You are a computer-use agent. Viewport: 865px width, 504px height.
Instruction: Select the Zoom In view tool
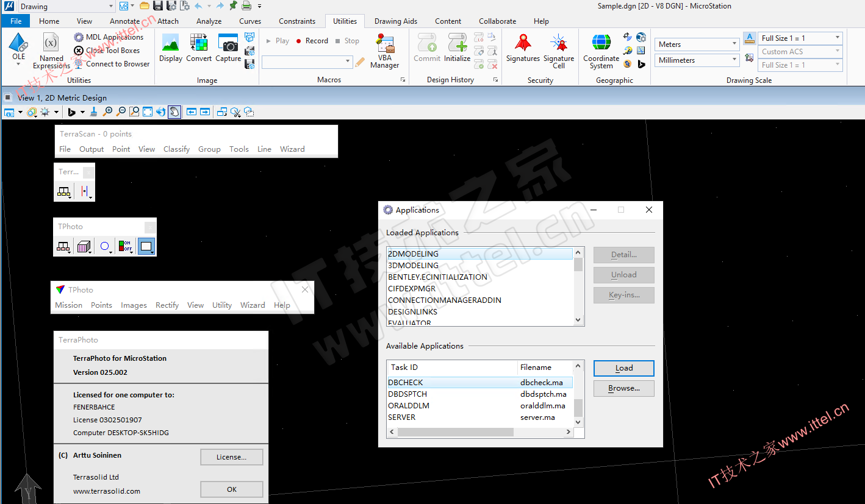[107, 112]
